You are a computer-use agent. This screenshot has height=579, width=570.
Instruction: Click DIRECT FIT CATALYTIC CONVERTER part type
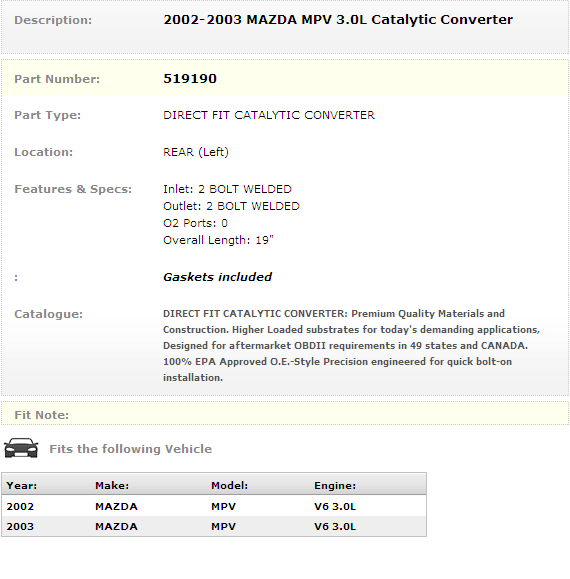click(x=269, y=115)
